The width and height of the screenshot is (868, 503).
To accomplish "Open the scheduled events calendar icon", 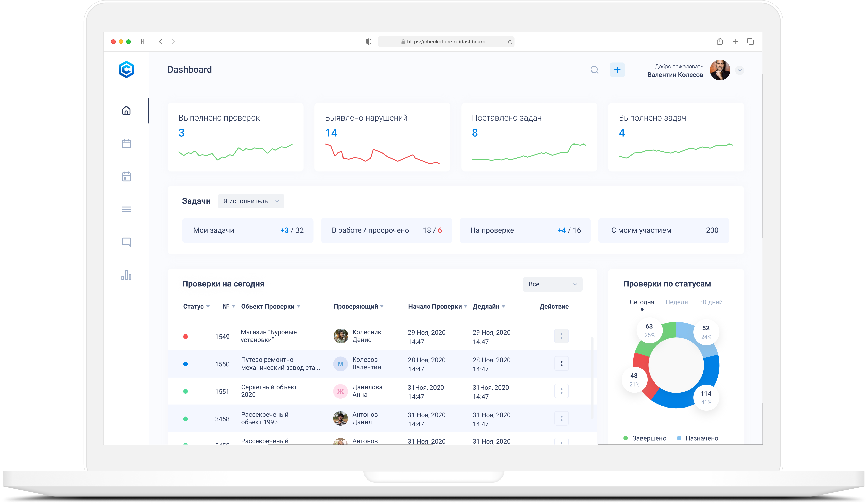I will [126, 176].
